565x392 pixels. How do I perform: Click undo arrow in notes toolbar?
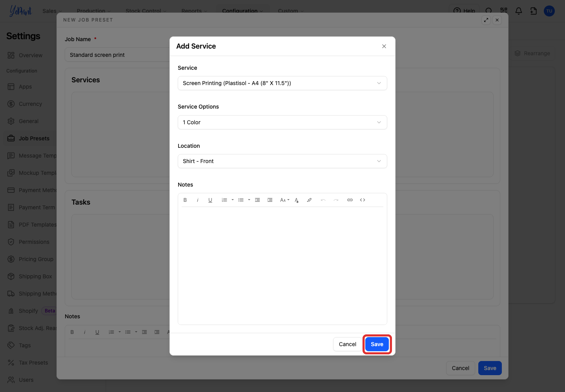coord(323,200)
